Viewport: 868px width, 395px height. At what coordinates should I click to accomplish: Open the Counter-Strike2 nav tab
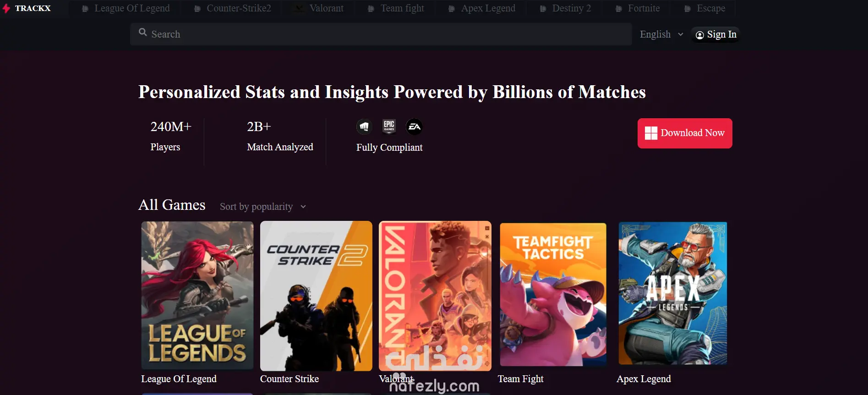coord(233,8)
